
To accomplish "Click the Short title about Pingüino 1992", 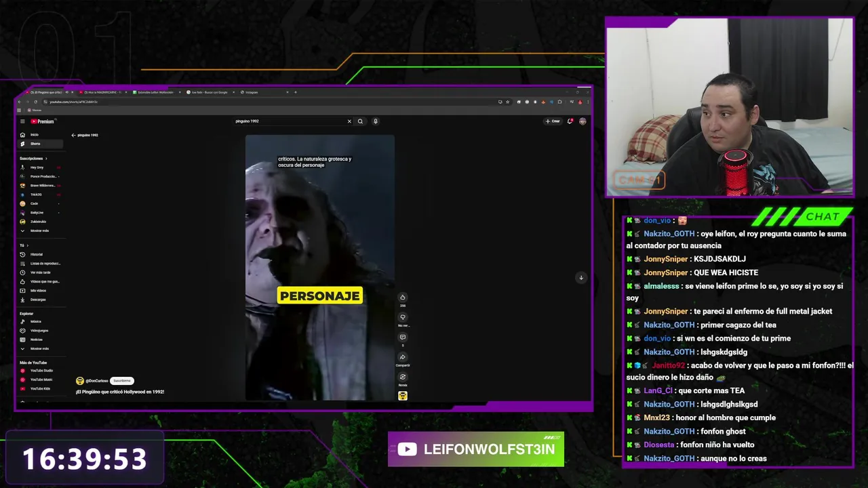I will click(x=120, y=392).
